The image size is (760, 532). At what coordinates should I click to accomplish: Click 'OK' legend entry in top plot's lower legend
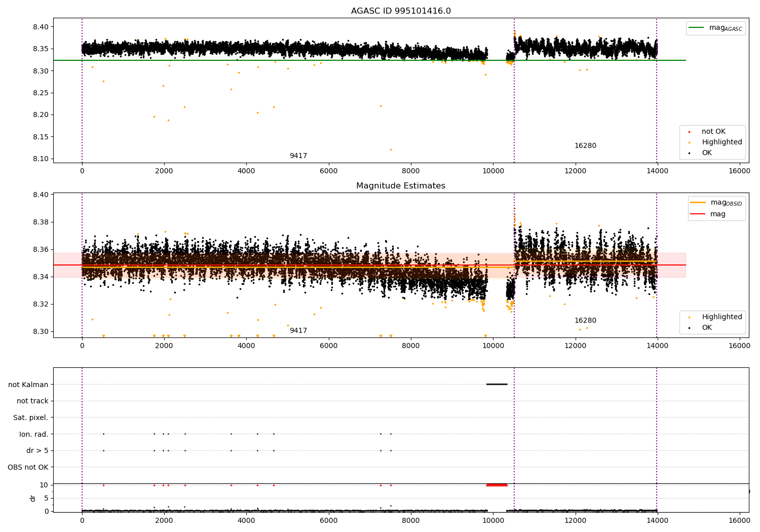[x=706, y=153]
